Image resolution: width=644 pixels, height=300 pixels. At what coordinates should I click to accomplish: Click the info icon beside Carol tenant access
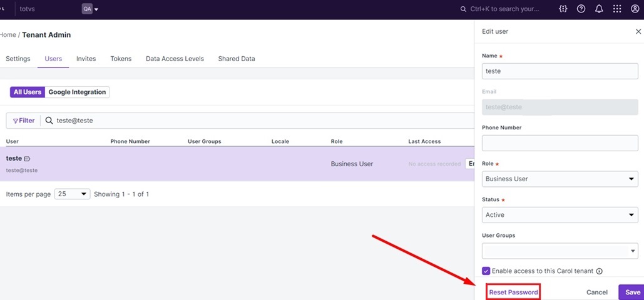pyautogui.click(x=599, y=271)
